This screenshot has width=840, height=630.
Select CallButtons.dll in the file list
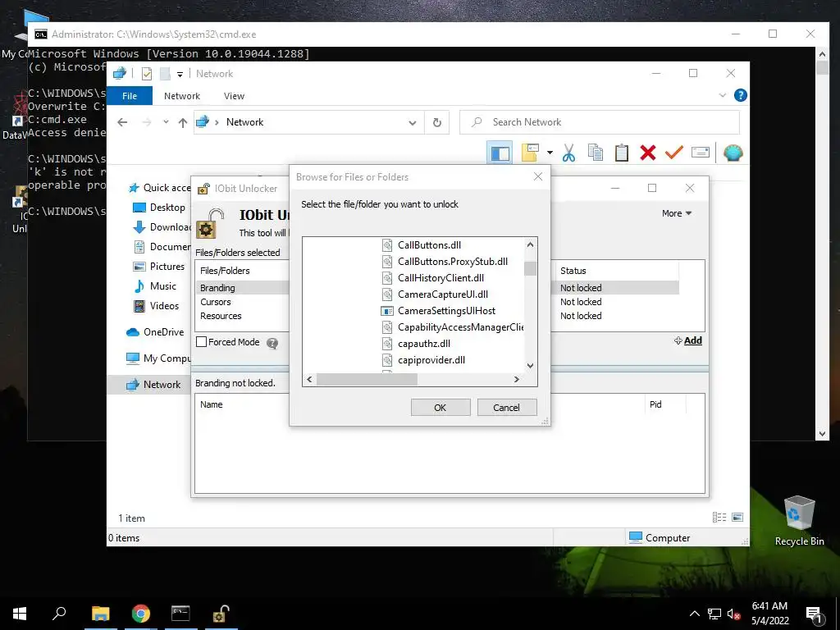(429, 244)
